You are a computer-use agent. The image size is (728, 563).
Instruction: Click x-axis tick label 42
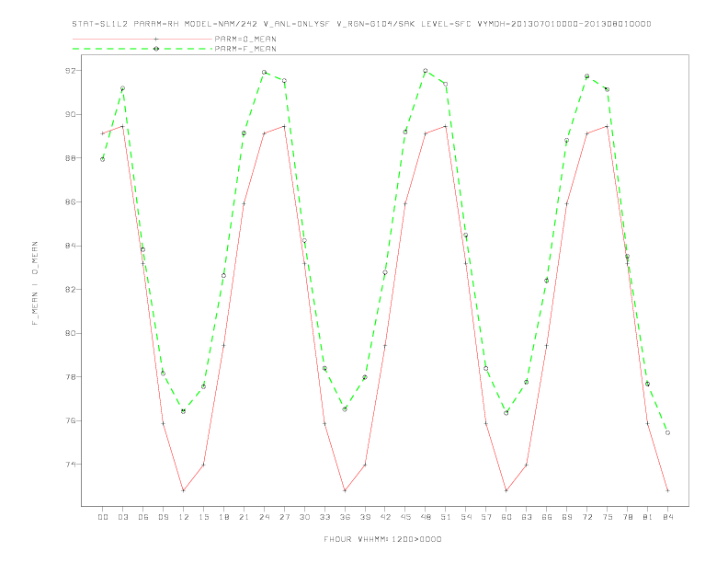coord(385,517)
